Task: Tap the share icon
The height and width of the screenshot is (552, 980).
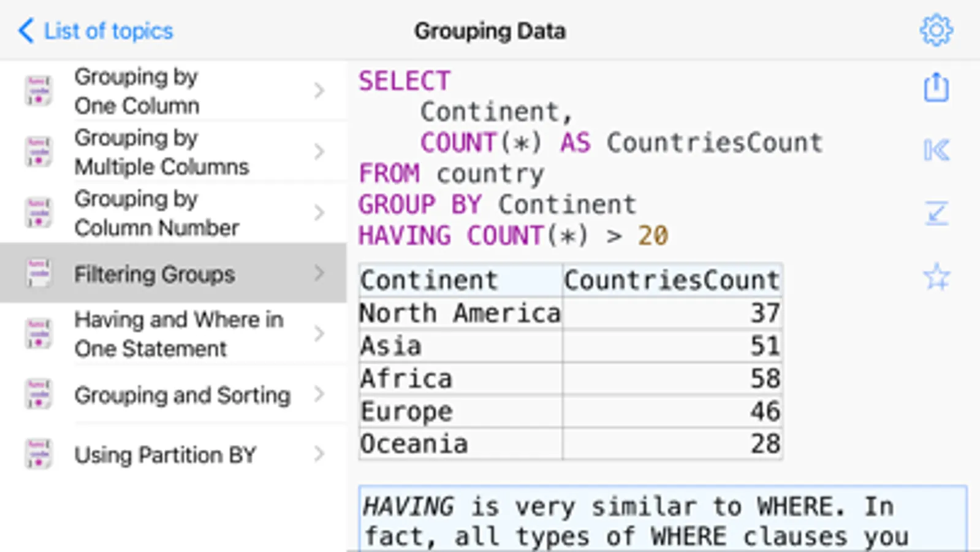Action: pyautogui.click(x=936, y=88)
